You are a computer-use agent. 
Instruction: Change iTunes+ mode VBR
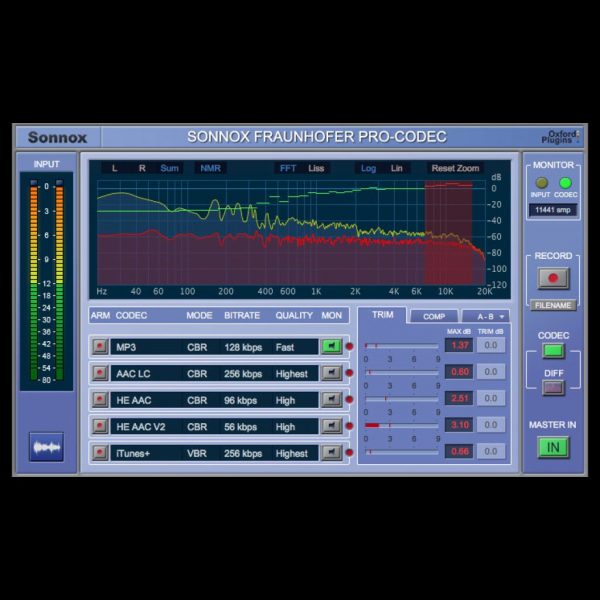197,453
